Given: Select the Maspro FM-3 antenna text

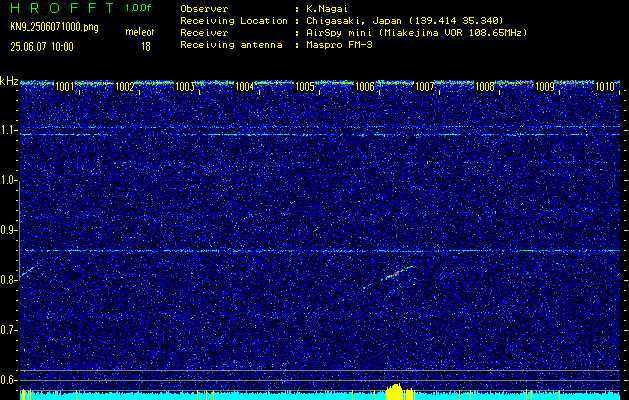Looking at the screenshot, I should (x=339, y=45).
